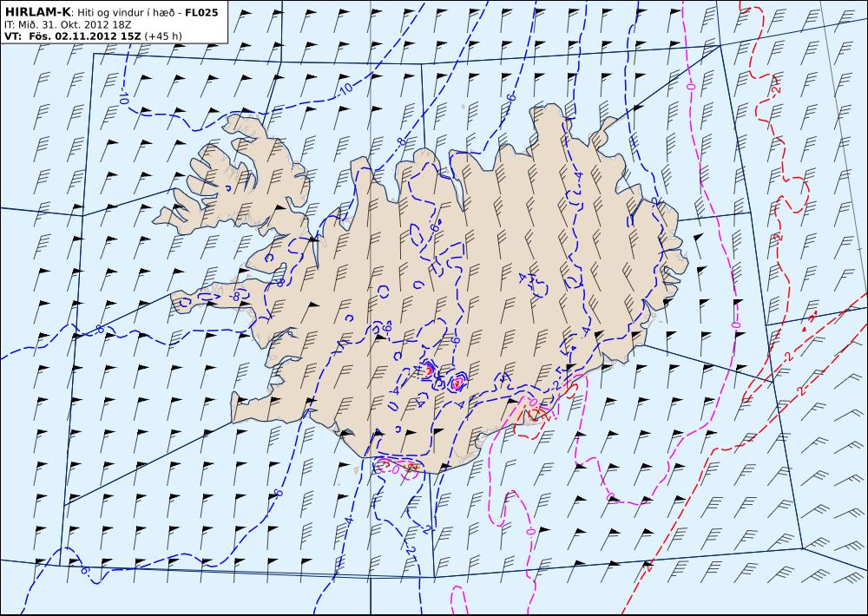Image resolution: width=868 pixels, height=616 pixels.
Task: Click the HIRLAM-K model title text
Action: [38, 11]
